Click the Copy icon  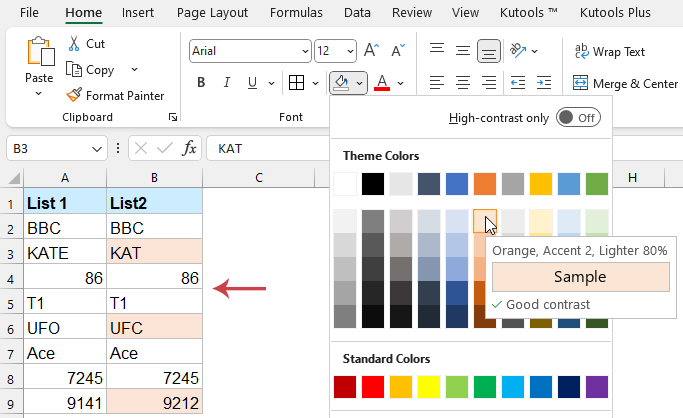(74, 69)
